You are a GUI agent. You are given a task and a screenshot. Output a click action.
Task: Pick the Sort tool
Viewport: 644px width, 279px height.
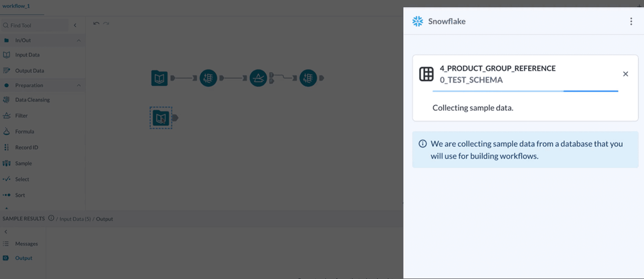click(x=20, y=195)
